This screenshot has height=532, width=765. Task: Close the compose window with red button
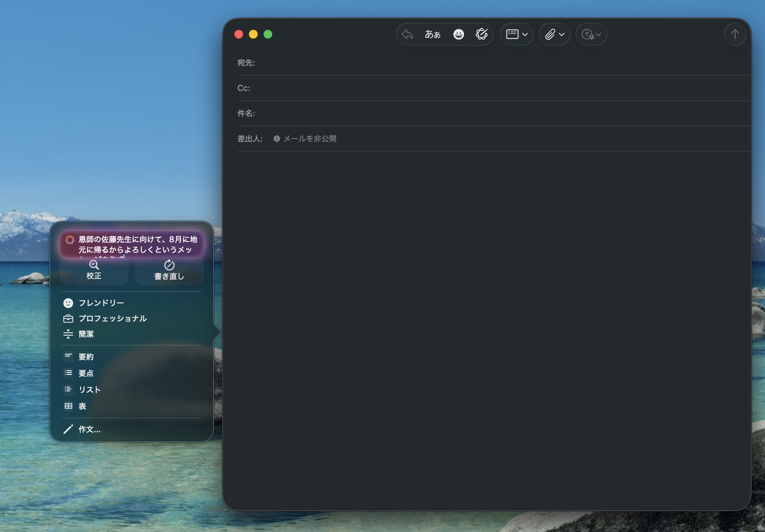point(238,34)
